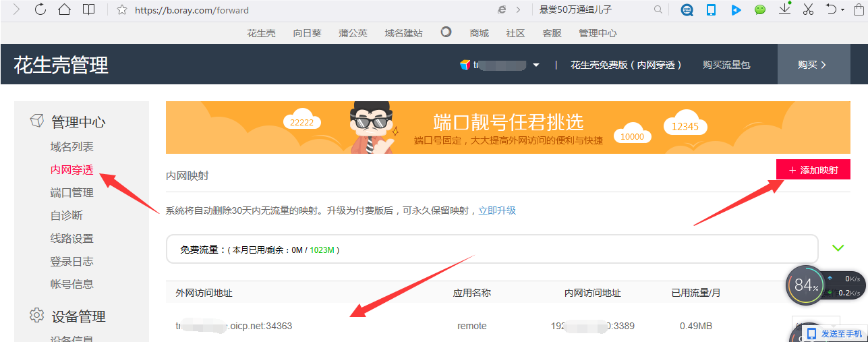The image size is (868, 342).
Task: Click the 内网访问地址 column header
Action: pos(593,293)
